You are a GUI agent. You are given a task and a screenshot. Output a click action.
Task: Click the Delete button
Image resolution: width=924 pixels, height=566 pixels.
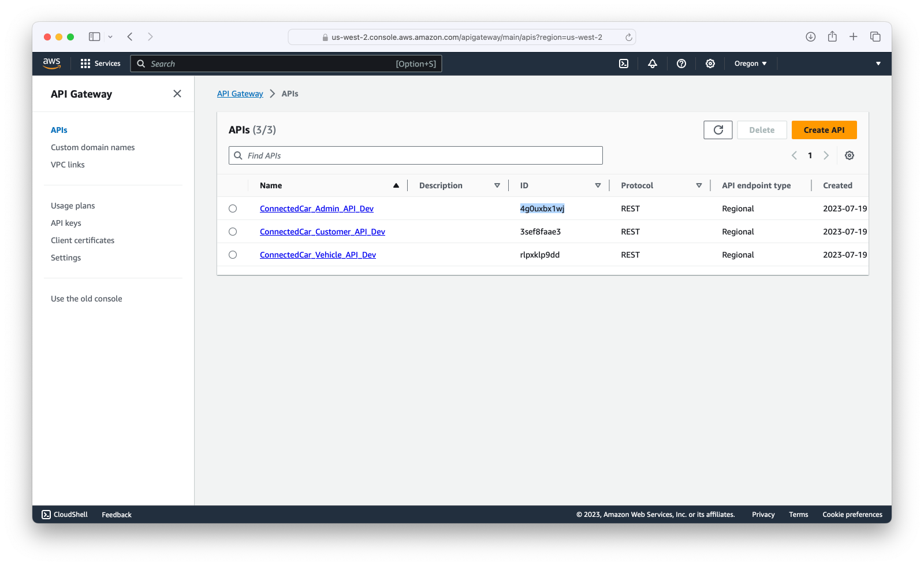[762, 130]
